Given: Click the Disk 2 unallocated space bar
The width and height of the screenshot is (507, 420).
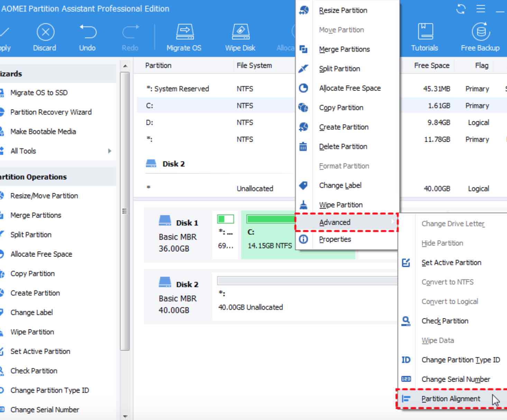Looking at the screenshot, I should 307,280.
